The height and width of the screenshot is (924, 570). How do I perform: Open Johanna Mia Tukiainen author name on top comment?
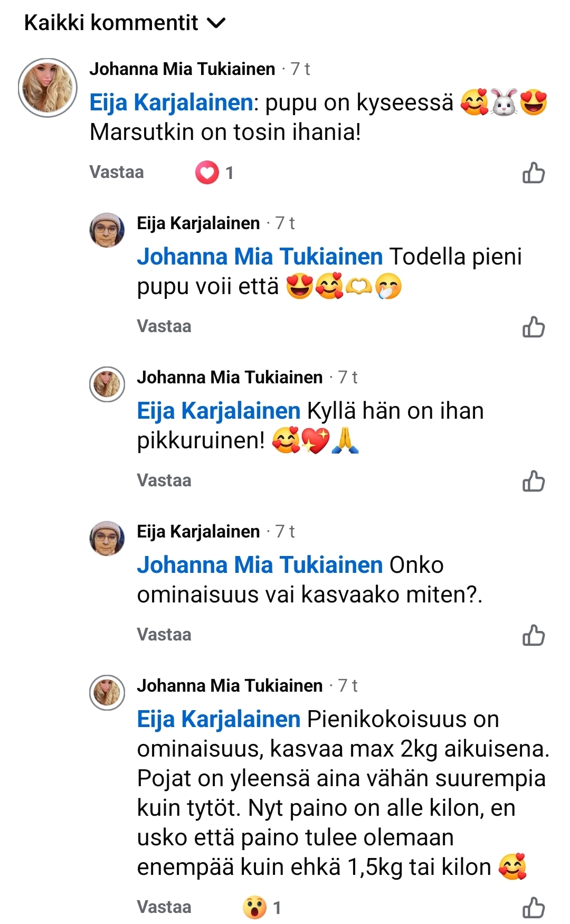pyautogui.click(x=182, y=69)
